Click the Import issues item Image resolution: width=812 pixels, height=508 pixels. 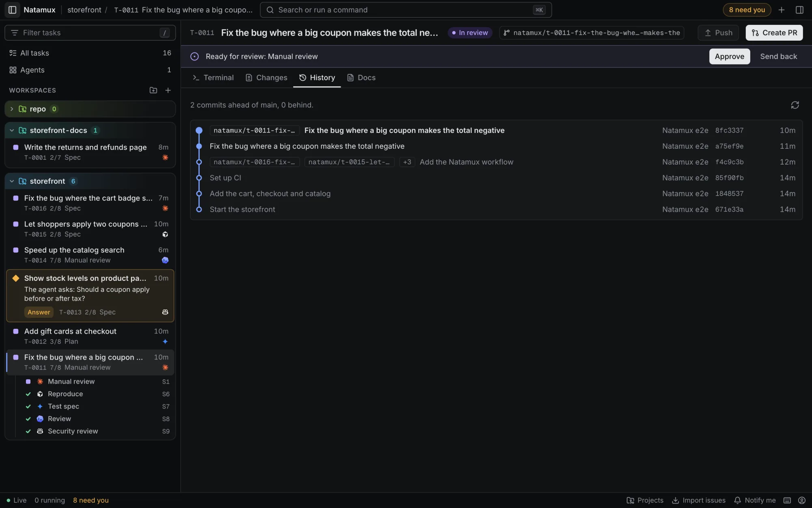[x=699, y=500]
